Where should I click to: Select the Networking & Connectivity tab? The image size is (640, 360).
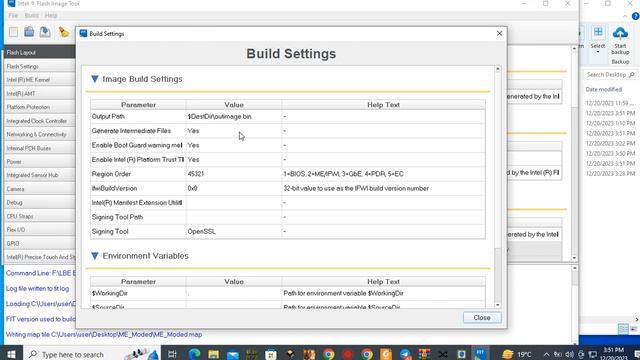coord(40,134)
